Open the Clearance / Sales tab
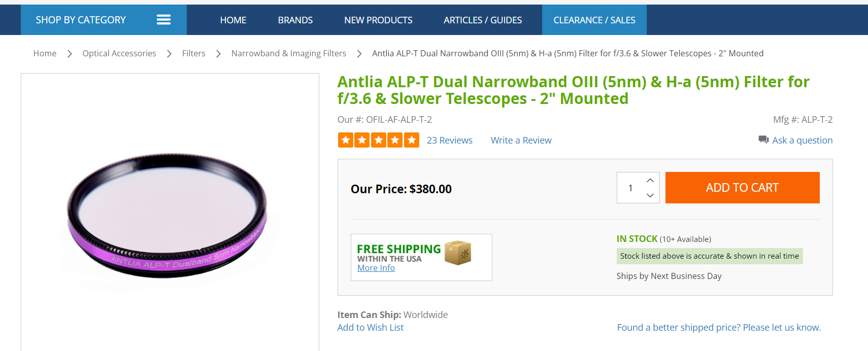The width and height of the screenshot is (868, 351). (x=594, y=20)
